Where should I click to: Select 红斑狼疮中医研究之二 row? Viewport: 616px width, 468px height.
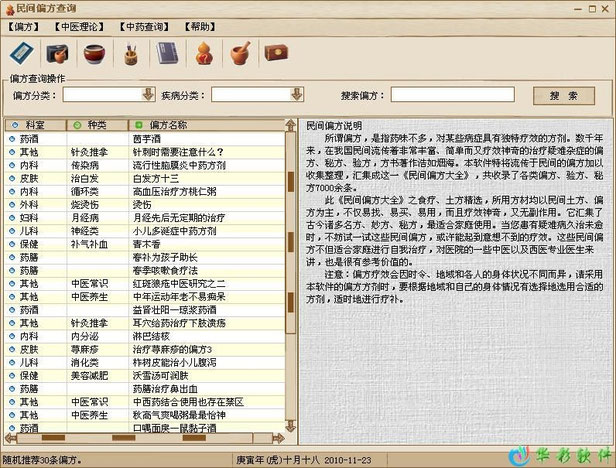145,284
